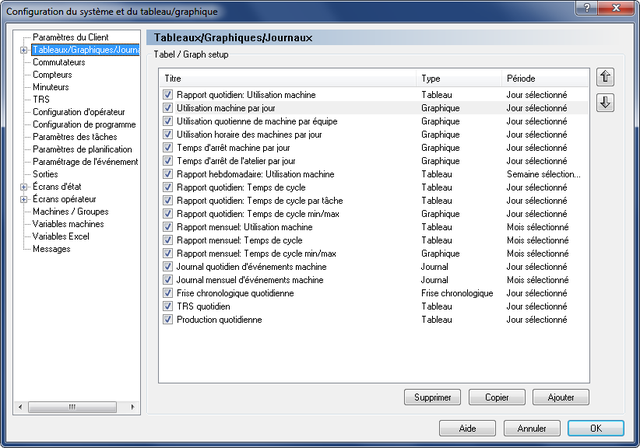Toggle Journal mensuel d'événements machine checkbox

167,279
